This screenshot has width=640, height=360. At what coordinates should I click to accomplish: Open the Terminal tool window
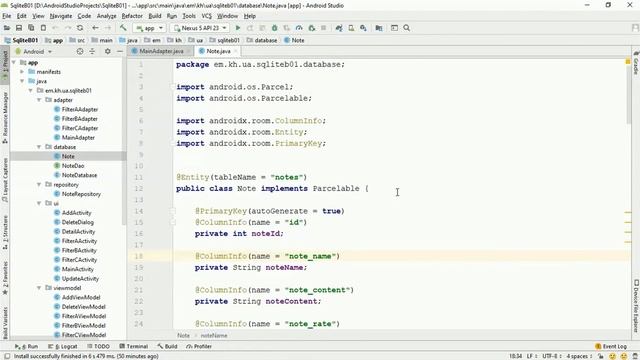(133, 346)
